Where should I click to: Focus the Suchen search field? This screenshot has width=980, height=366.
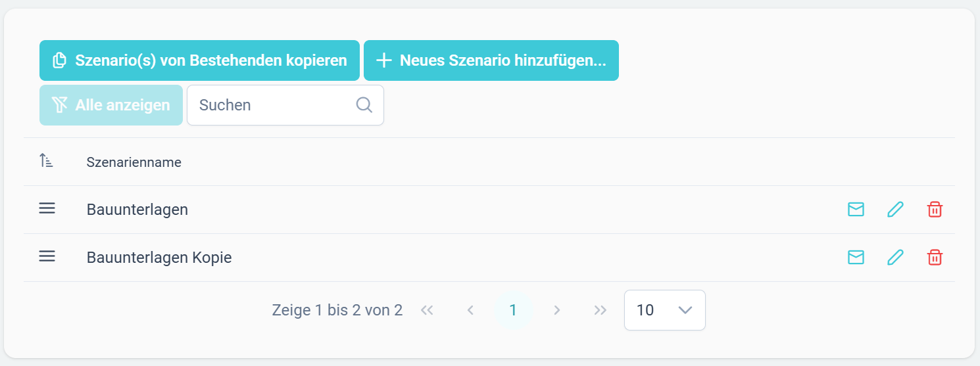click(285, 105)
